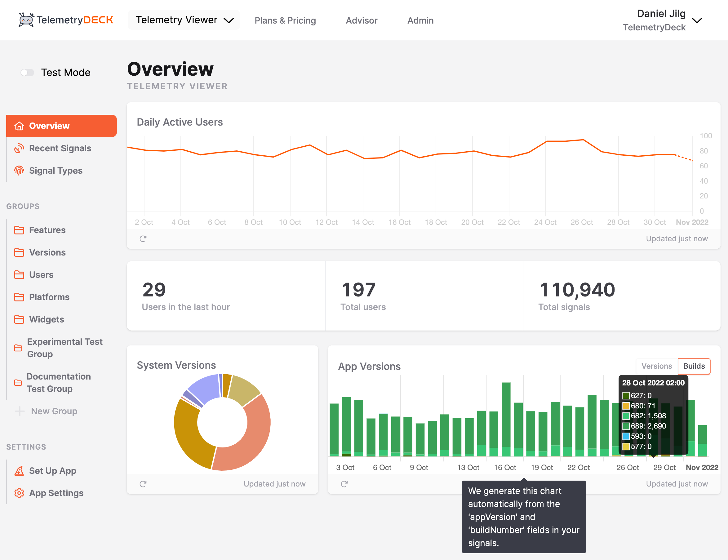Open the Telemetry Viewer app dropdown
728x560 pixels.
tap(184, 20)
